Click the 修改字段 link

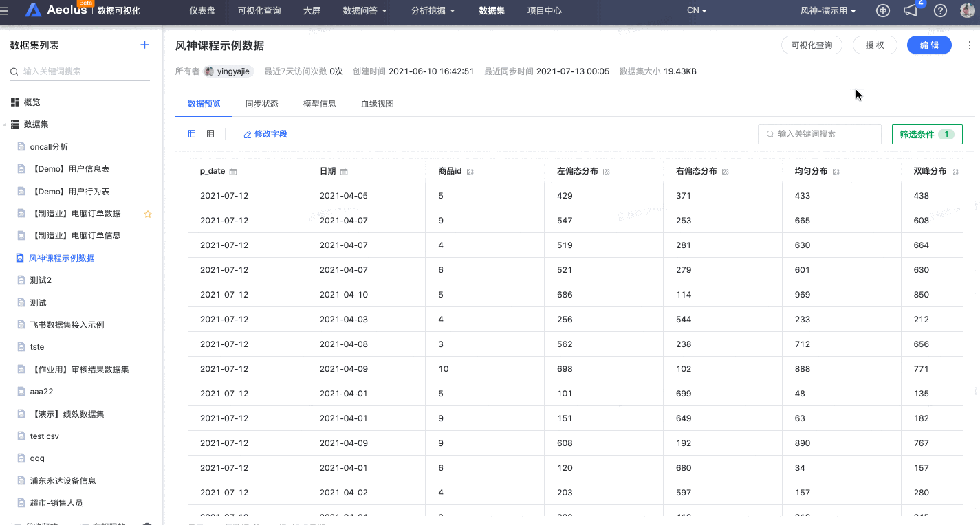click(x=265, y=134)
